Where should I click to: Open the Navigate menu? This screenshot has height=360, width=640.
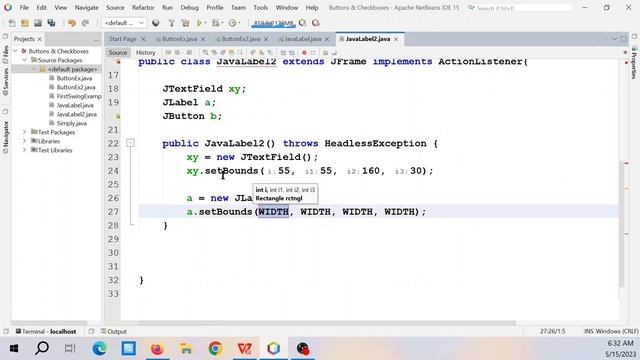coord(87,8)
